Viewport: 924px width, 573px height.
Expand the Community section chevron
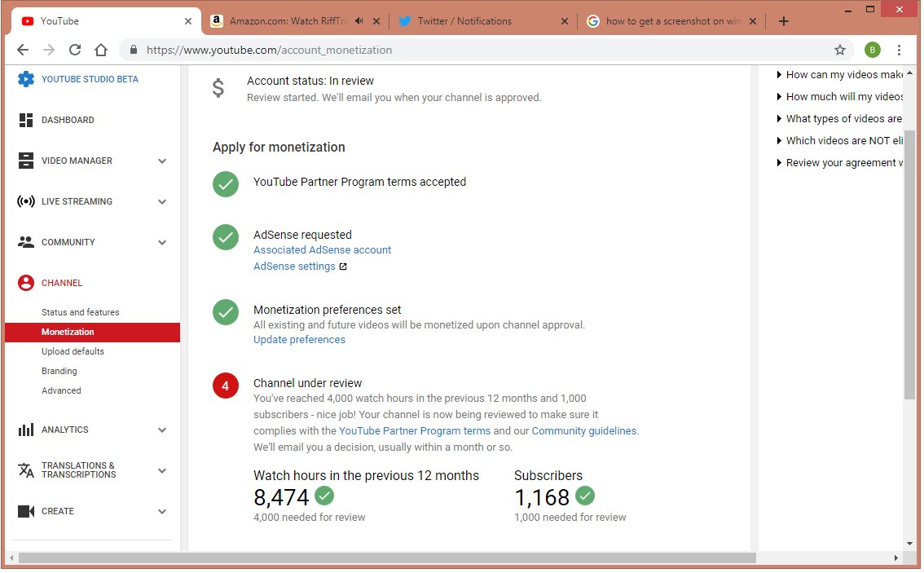pos(163,243)
